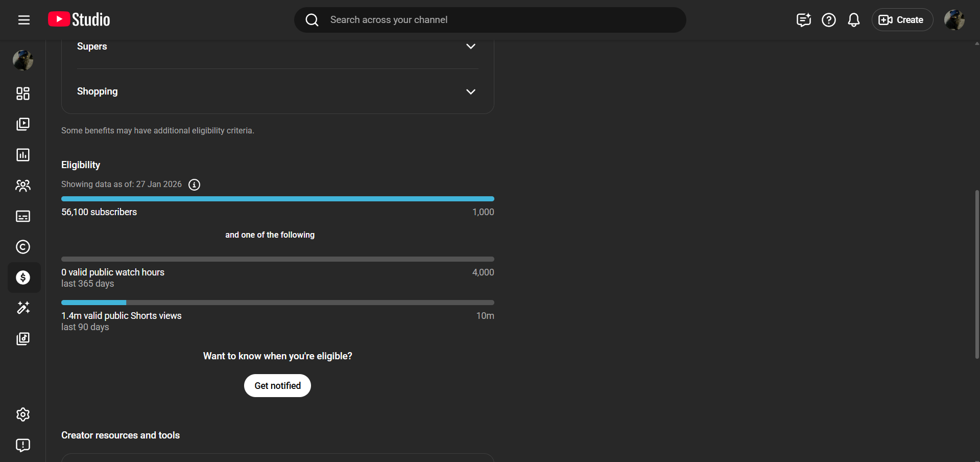Click the Create button

coord(902,20)
